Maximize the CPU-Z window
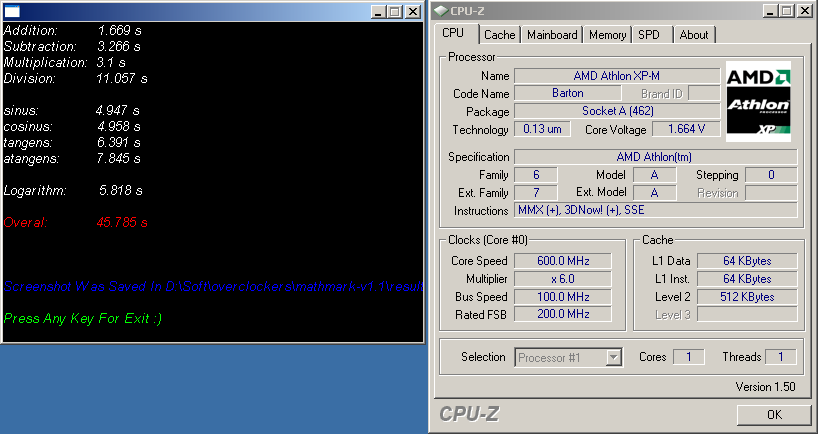This screenshot has height=434, width=818. [786, 11]
